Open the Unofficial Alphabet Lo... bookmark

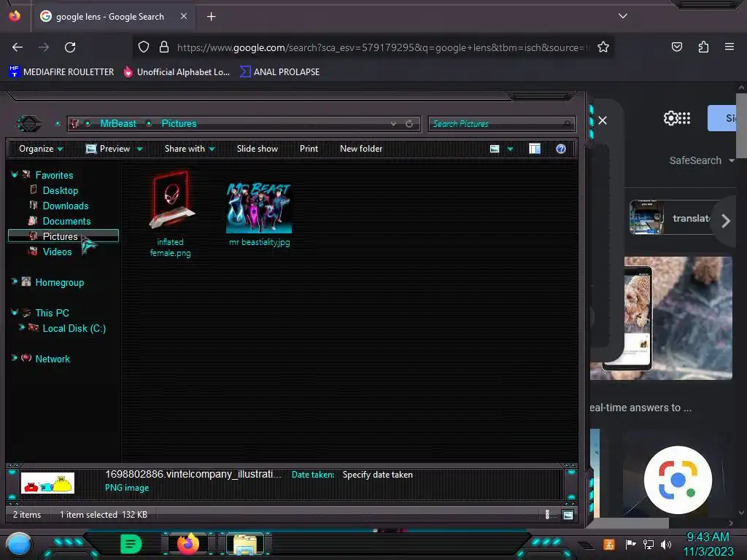177,72
